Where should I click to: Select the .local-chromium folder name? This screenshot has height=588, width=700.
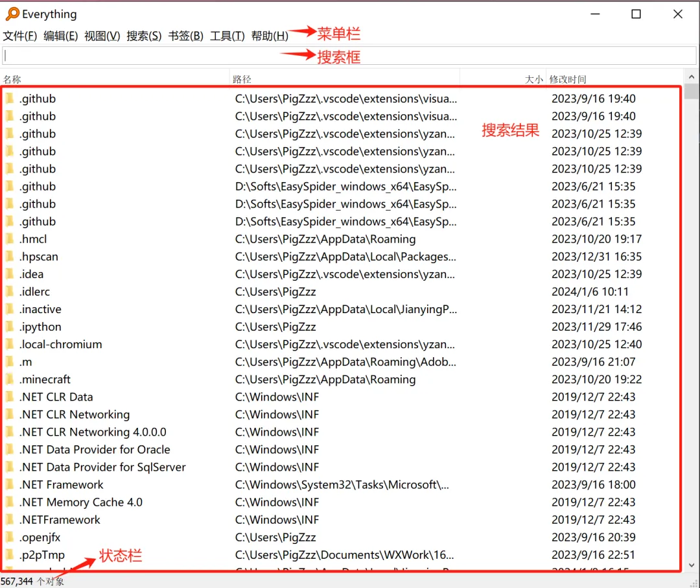[61, 344]
